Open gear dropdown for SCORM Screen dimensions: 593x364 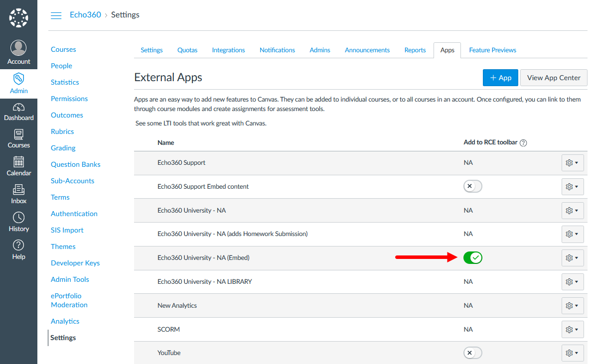click(x=572, y=329)
